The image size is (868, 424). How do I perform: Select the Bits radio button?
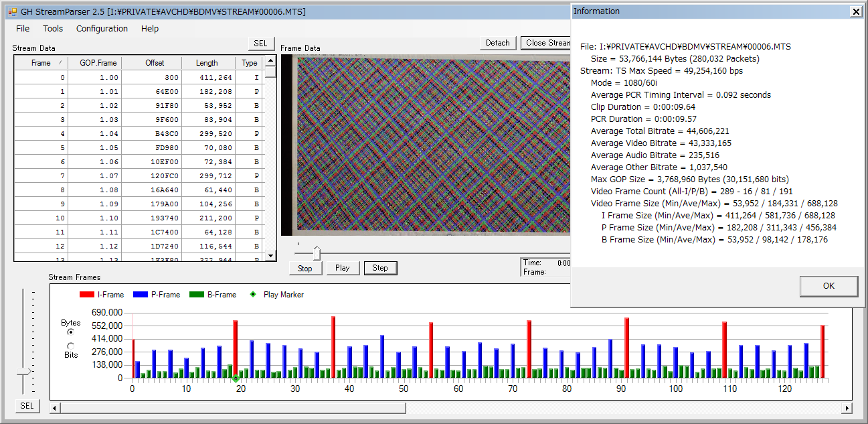pyautogui.click(x=71, y=346)
